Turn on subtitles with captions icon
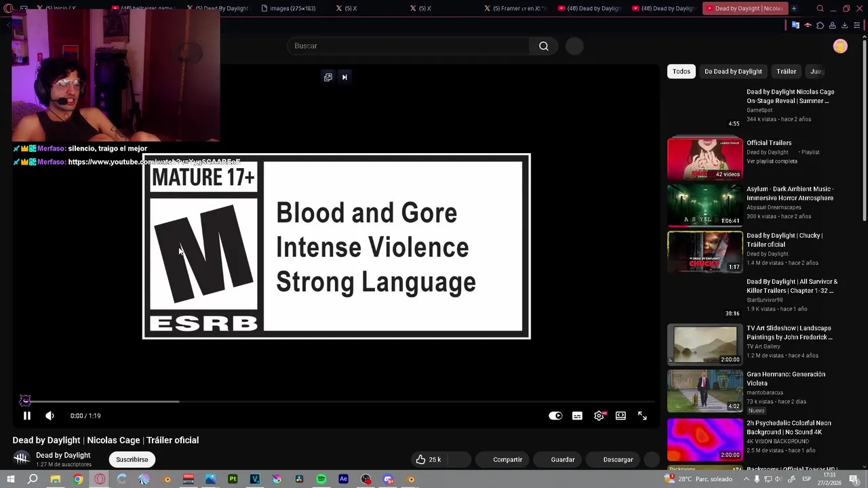868x488 pixels. (x=577, y=415)
